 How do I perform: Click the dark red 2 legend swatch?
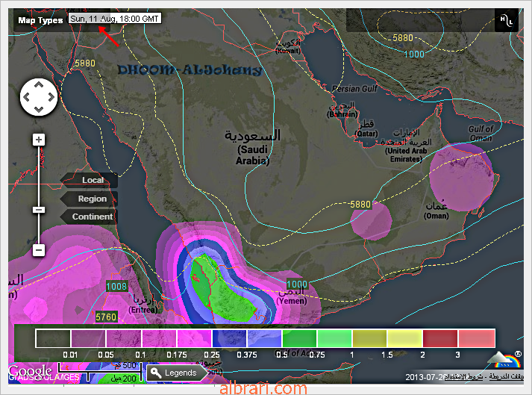[x=440, y=338]
